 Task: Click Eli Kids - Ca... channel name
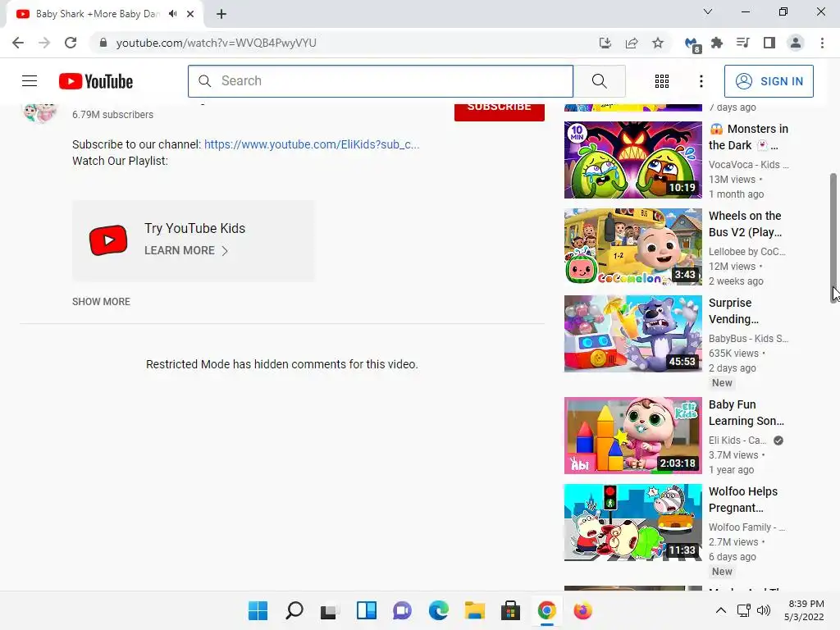coord(737,441)
